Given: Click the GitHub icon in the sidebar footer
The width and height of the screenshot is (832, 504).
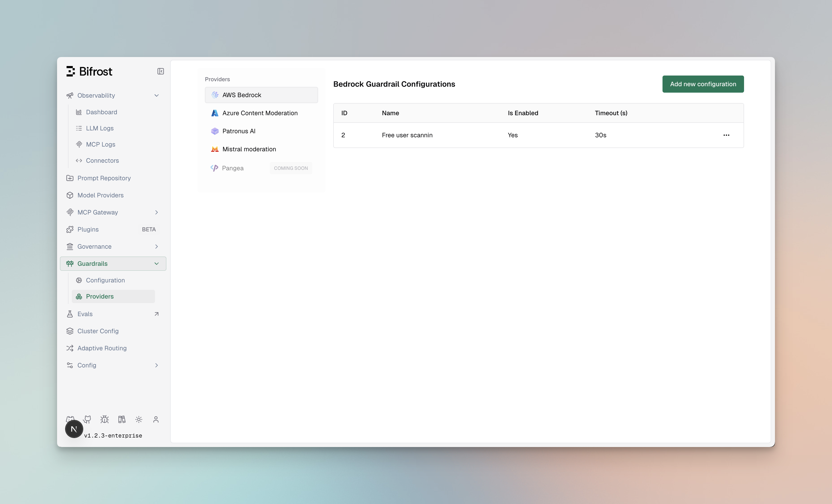Looking at the screenshot, I should [87, 419].
